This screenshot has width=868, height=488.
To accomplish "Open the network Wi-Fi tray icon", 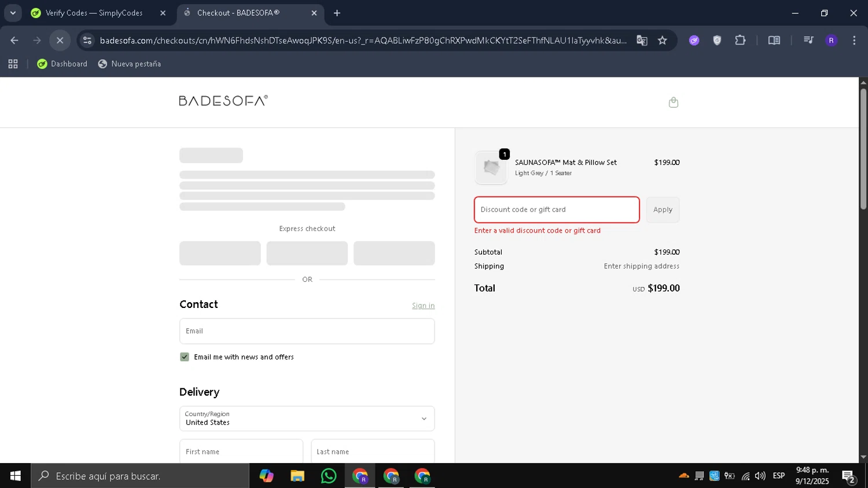I will tap(745, 476).
